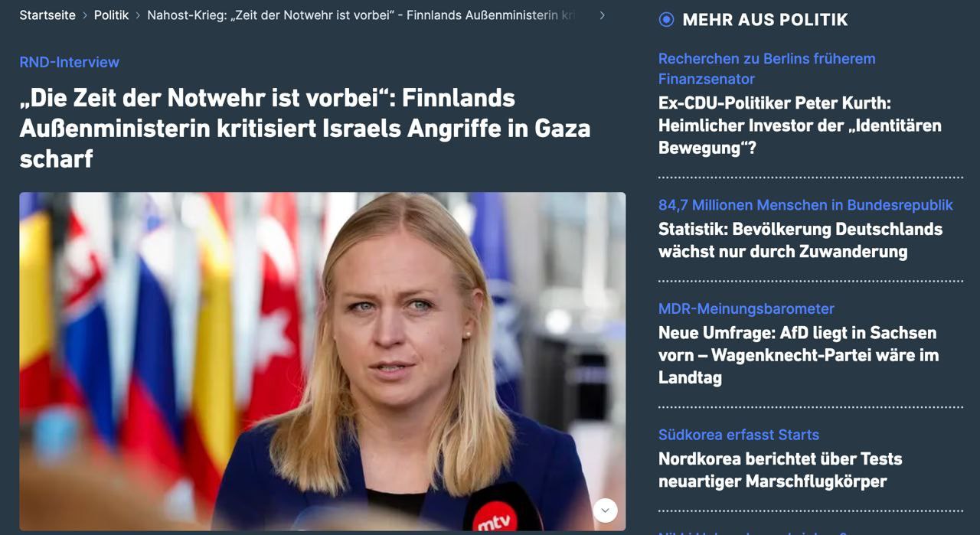The width and height of the screenshot is (980, 535).
Task: Select the RND-Interview category label
Action: coord(70,62)
